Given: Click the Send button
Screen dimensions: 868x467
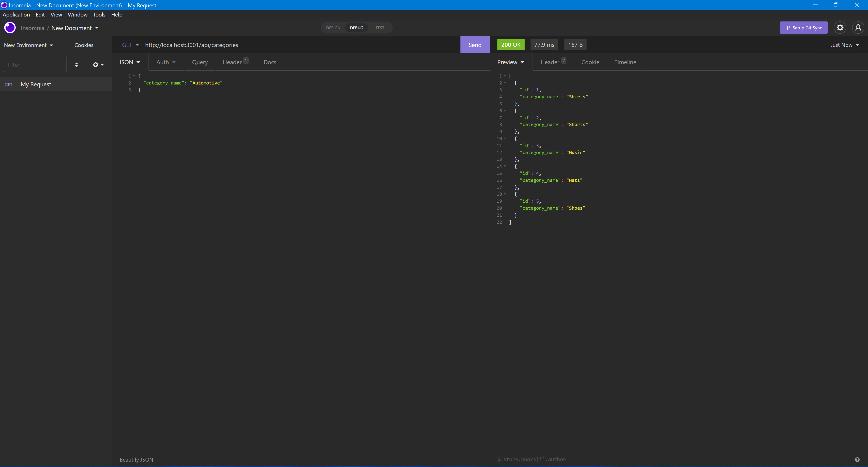Looking at the screenshot, I should (475, 45).
